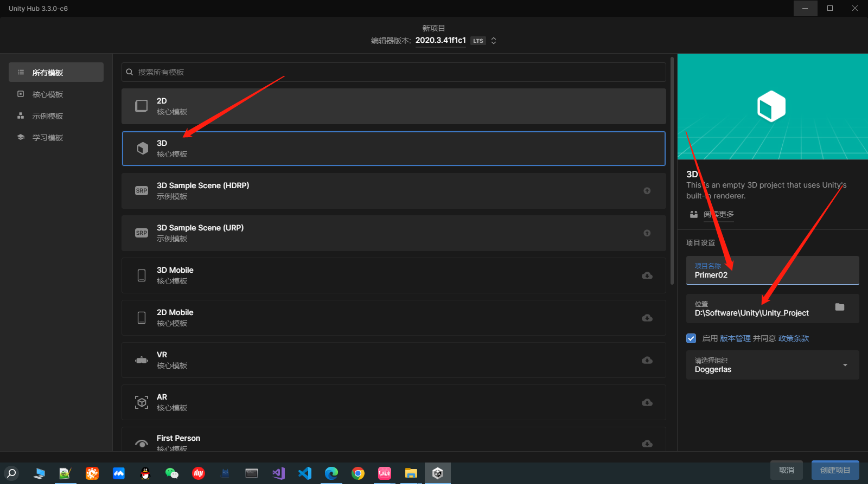Click Cancel (取消) button
The image size is (868, 488).
pyautogui.click(x=787, y=470)
